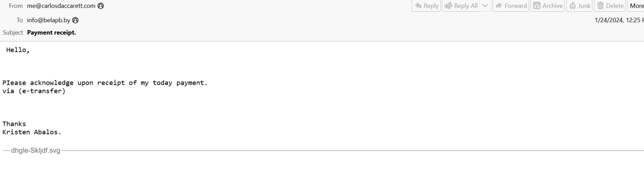Click the Forward button label
The width and height of the screenshot is (644, 187).
516,6
